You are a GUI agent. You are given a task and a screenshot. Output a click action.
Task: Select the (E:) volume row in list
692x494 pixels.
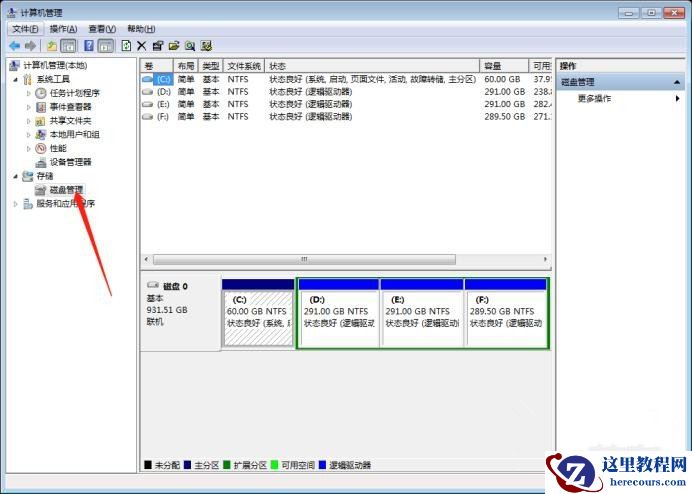pyautogui.click(x=346, y=104)
